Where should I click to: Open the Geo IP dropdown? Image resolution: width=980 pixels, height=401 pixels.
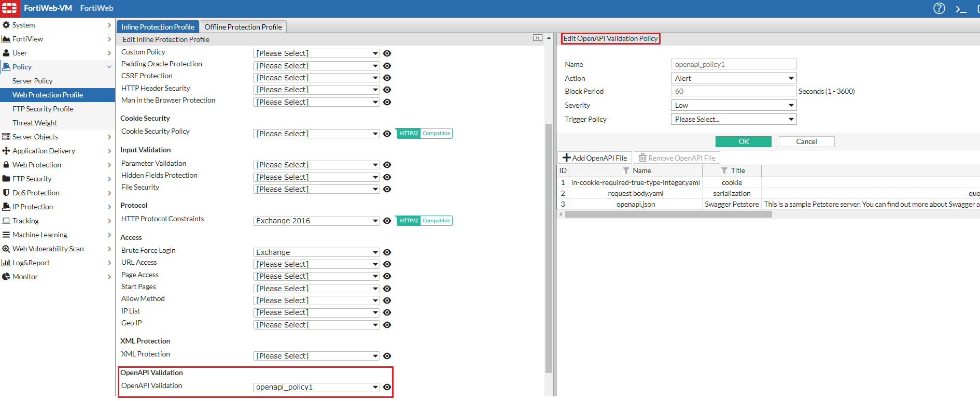pyautogui.click(x=316, y=325)
